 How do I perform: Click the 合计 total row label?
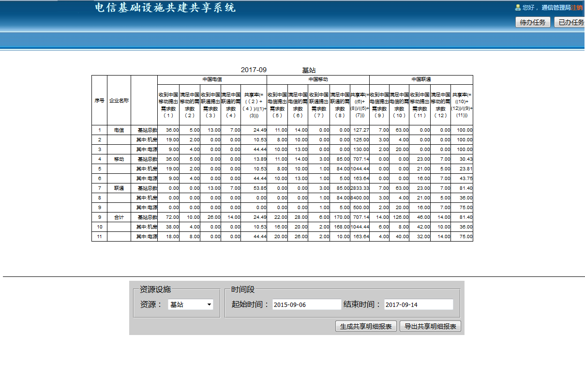tap(119, 218)
